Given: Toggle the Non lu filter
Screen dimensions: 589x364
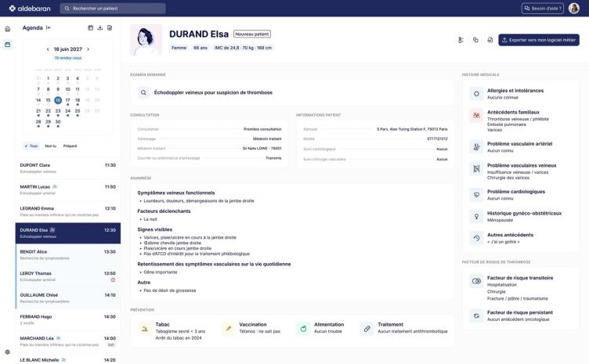Looking at the screenshot, I should pos(51,146).
